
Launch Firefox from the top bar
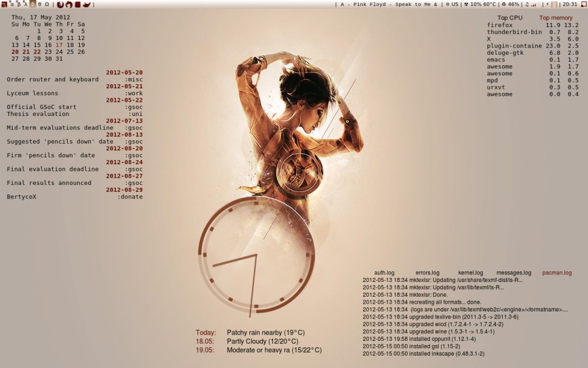[61, 5]
